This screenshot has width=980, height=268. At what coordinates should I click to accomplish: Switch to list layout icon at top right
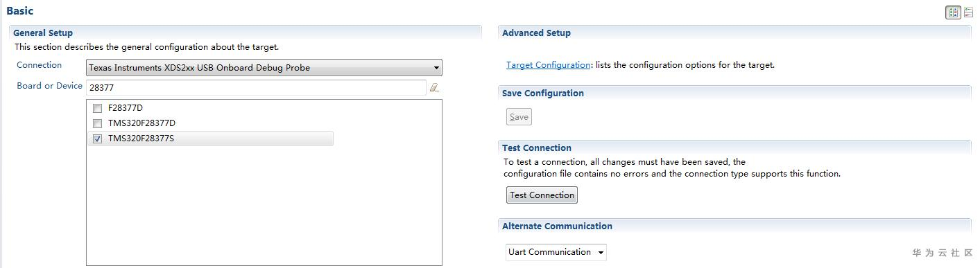968,12
